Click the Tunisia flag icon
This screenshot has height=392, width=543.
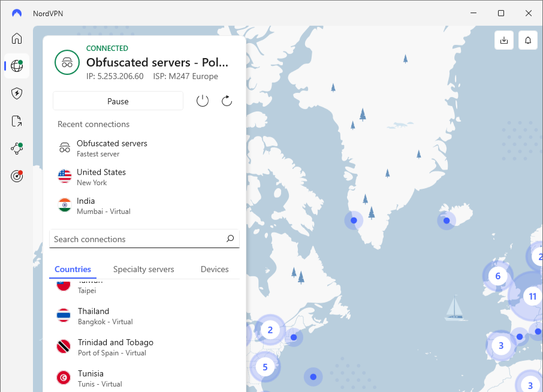tap(64, 378)
